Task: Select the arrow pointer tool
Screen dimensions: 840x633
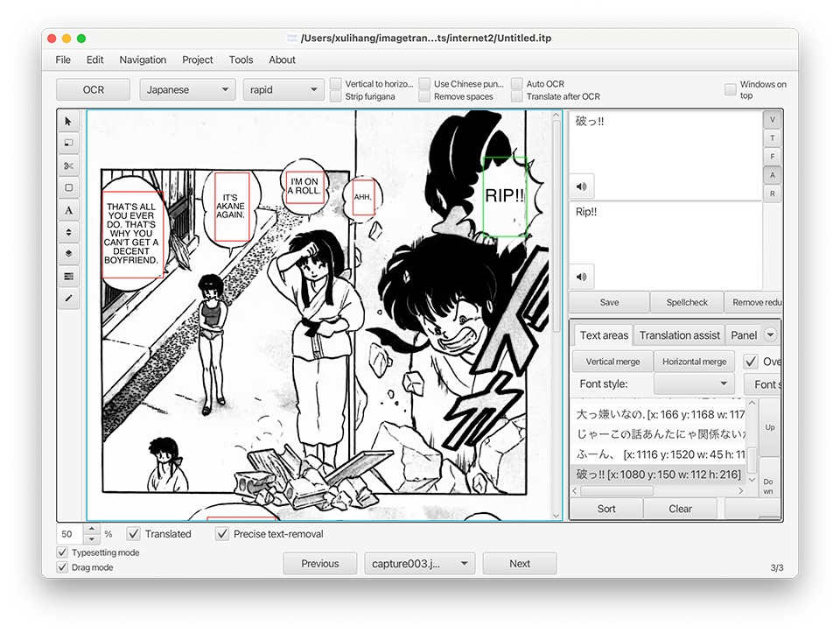Action: coord(68,122)
